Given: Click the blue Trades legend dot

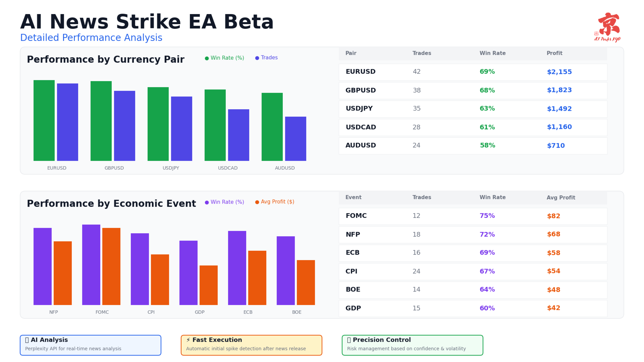Looking at the screenshot, I should (x=257, y=58).
